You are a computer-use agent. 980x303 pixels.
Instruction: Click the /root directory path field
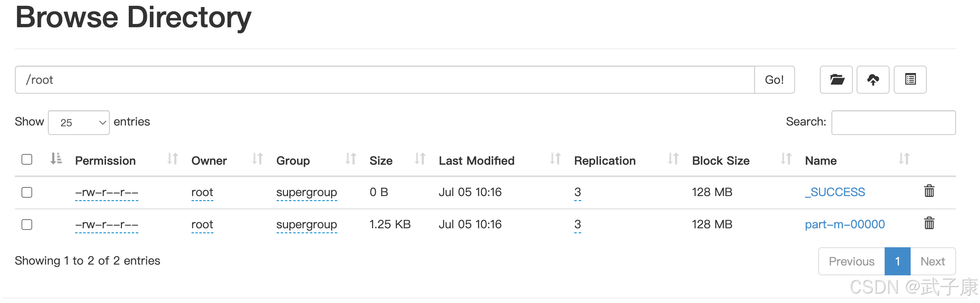[x=385, y=80]
